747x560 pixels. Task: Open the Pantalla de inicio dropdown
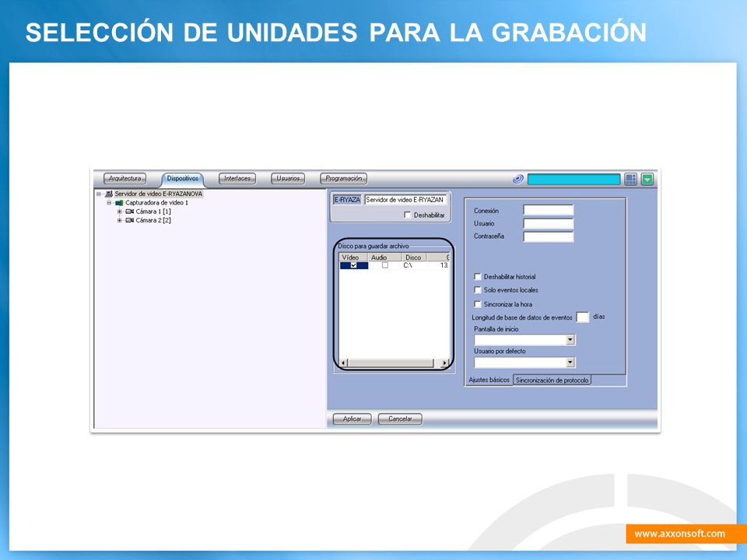click(x=570, y=340)
